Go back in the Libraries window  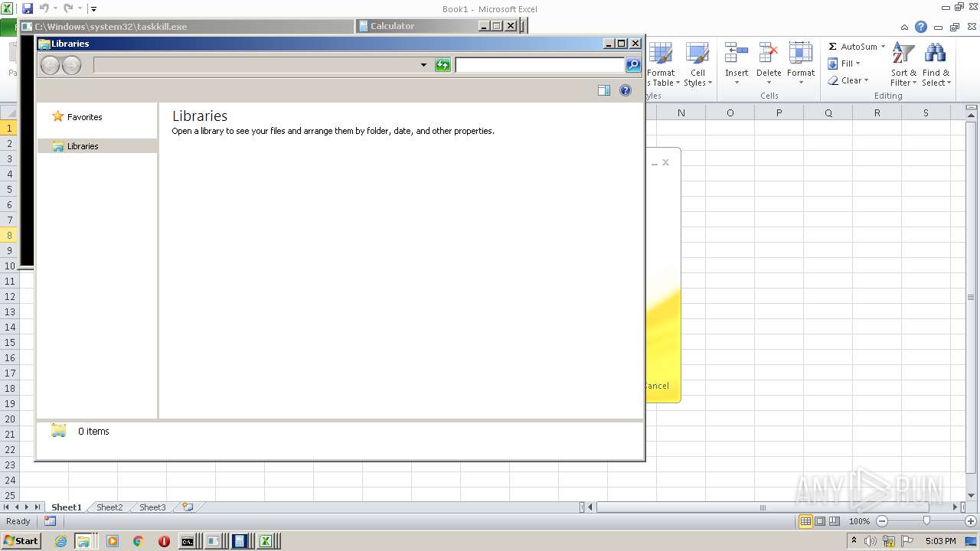click(x=50, y=65)
